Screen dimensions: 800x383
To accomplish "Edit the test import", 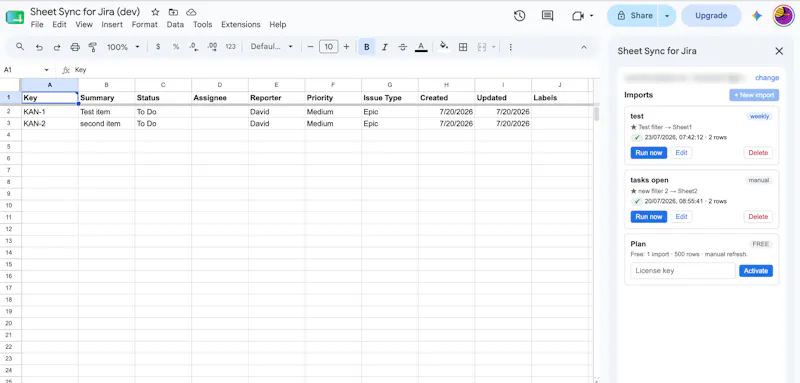I will tap(681, 153).
